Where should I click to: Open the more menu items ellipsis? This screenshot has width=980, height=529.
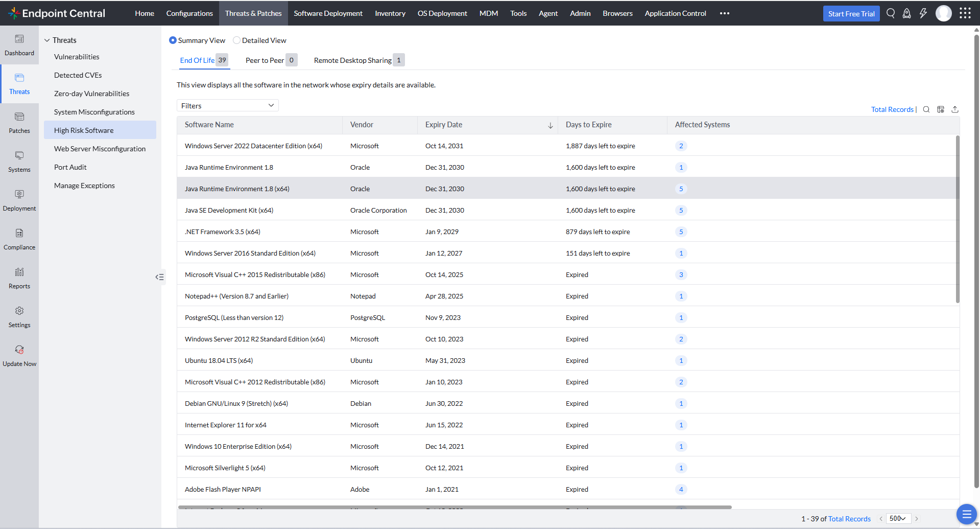pos(725,13)
